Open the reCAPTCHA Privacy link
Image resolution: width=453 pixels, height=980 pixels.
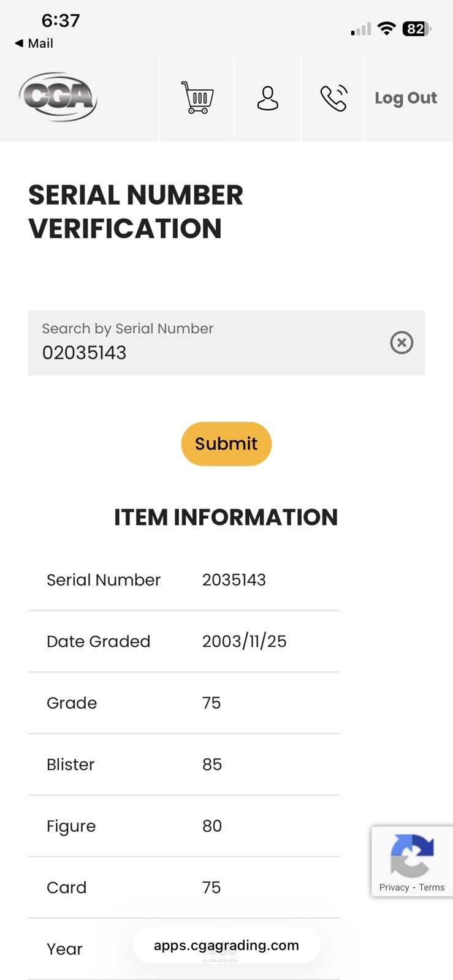(394, 888)
